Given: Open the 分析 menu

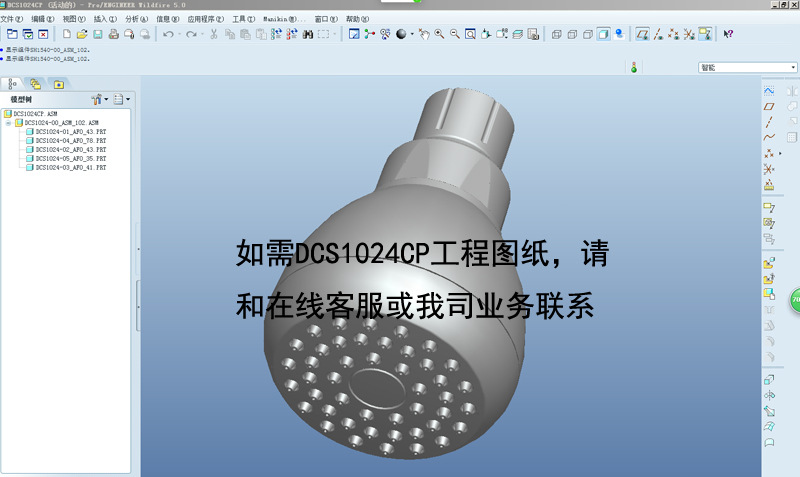Looking at the screenshot, I should tap(136, 19).
